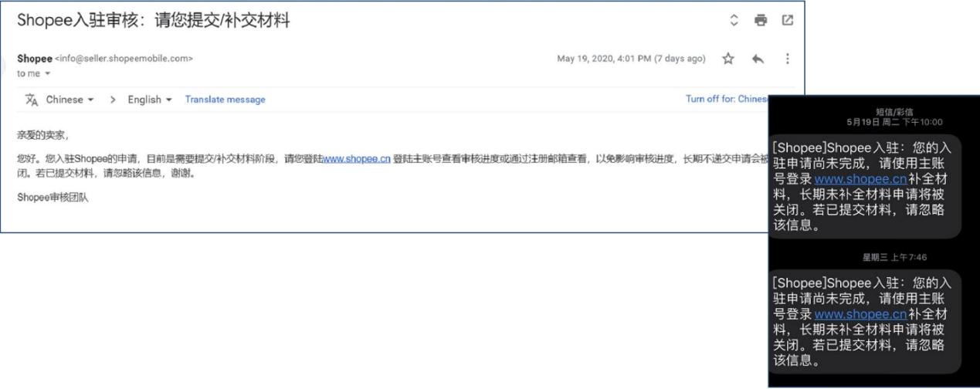Open the Chinese source language dropdown
Viewport: 980px width, 389px height.
[70, 100]
